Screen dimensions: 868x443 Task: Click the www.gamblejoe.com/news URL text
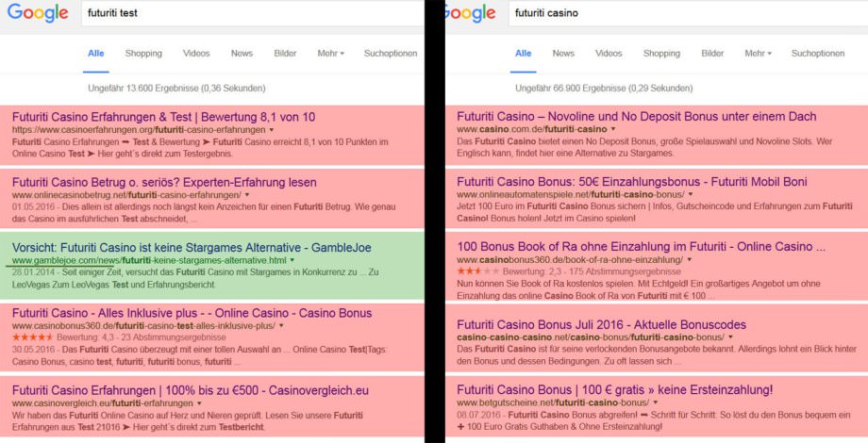tap(149, 260)
